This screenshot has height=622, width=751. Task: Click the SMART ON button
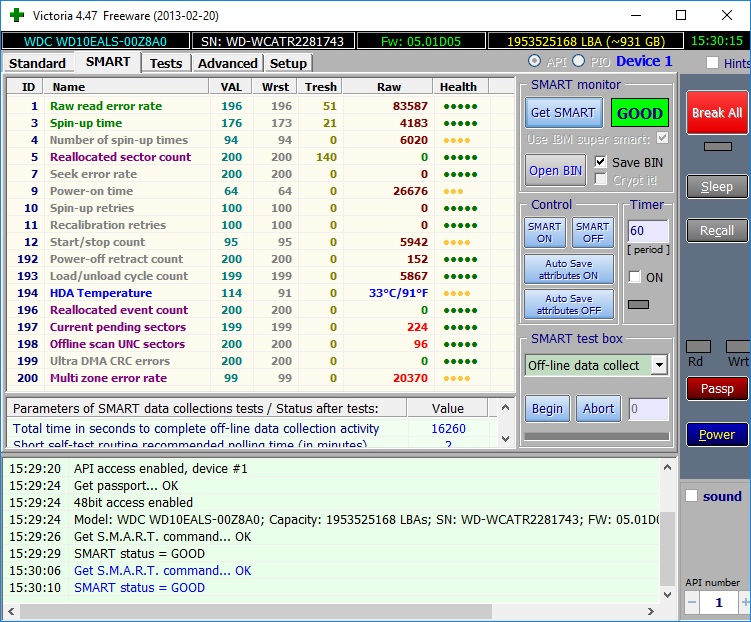(545, 232)
